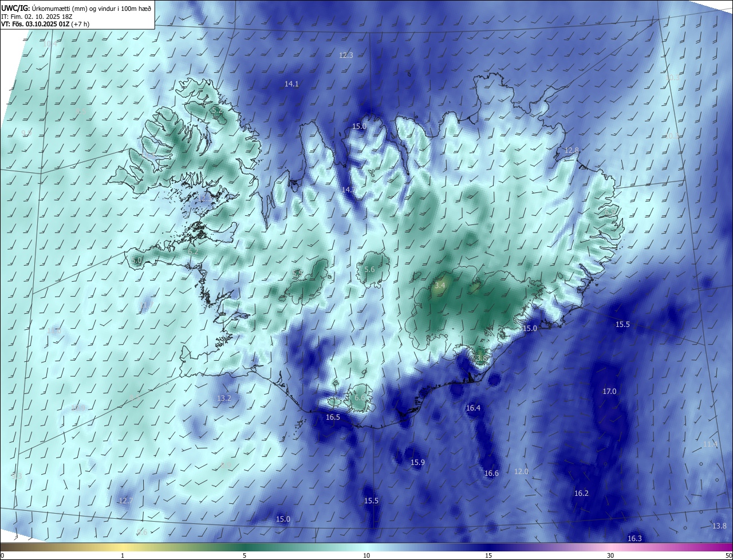Click the 16.2 value on the map

[581, 494]
